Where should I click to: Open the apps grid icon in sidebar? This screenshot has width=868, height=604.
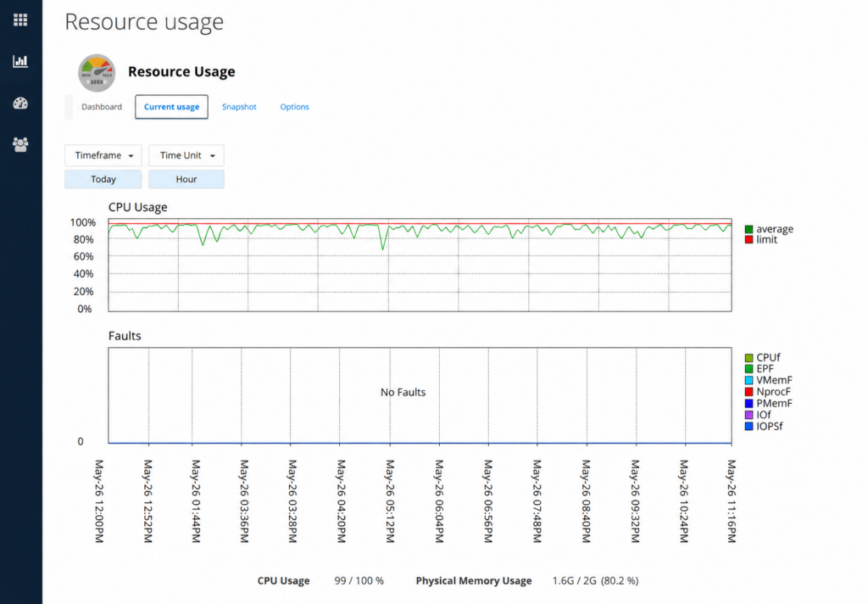point(20,20)
